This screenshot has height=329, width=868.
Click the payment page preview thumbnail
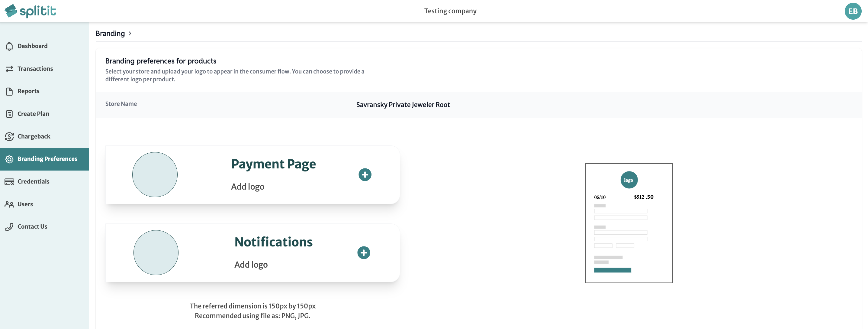pos(629,223)
